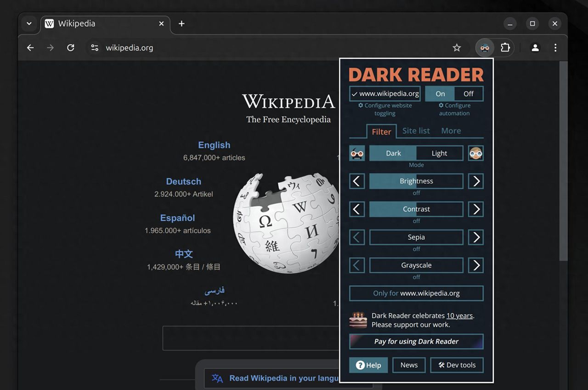Click Pay for using Dark Reader

click(x=416, y=342)
